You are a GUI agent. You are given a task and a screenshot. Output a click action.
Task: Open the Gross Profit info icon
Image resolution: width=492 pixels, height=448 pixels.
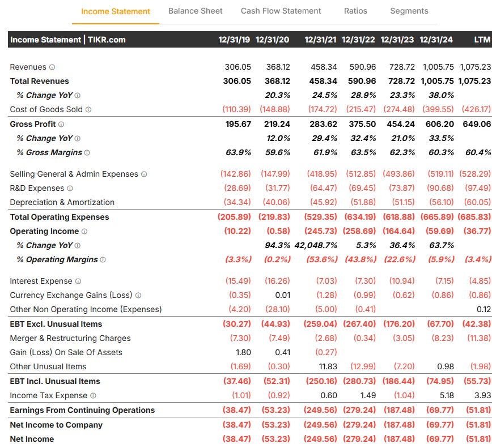pyautogui.click(x=61, y=124)
